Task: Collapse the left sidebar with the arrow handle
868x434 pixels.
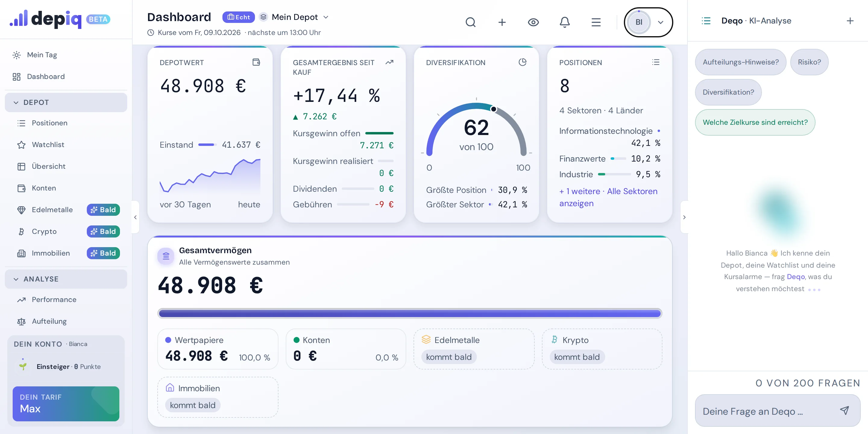Action: (135, 217)
